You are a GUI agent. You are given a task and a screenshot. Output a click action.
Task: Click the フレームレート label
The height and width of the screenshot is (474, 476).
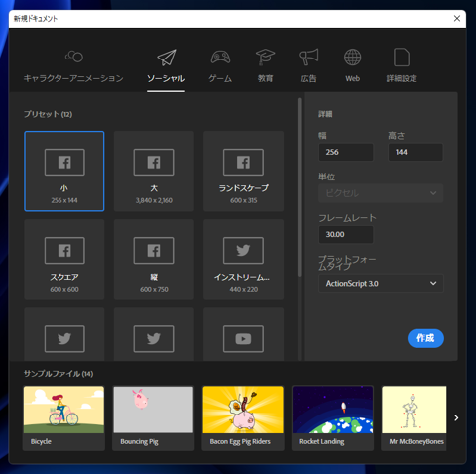(x=347, y=218)
